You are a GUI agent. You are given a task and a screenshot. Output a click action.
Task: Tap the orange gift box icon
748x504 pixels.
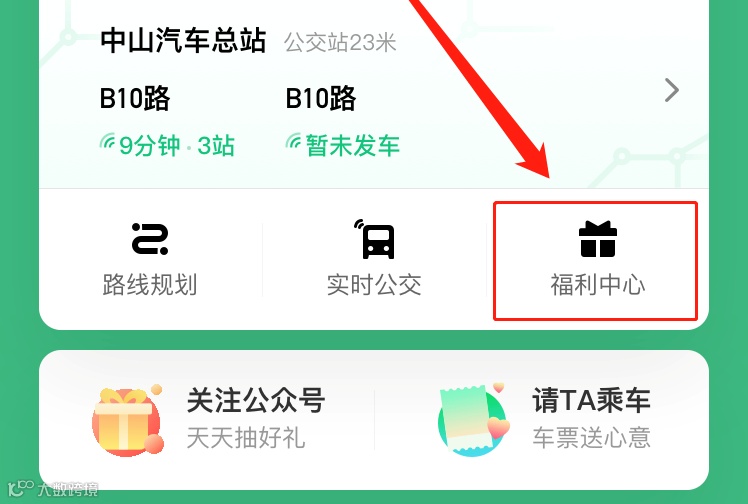[x=128, y=420]
